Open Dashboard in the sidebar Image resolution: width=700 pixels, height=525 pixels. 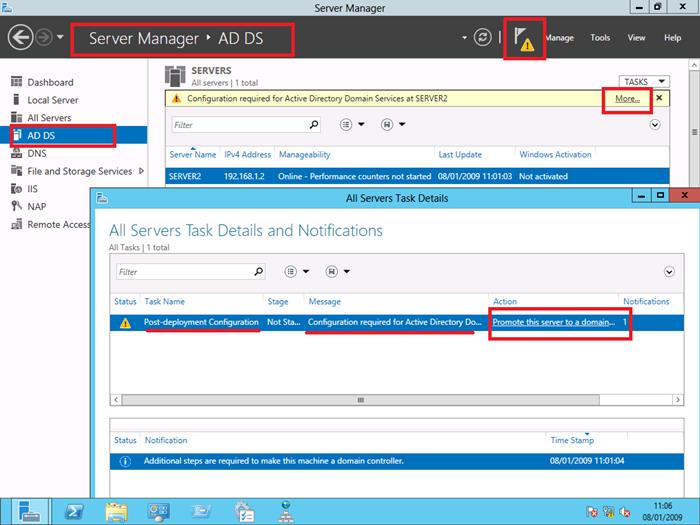pos(50,82)
